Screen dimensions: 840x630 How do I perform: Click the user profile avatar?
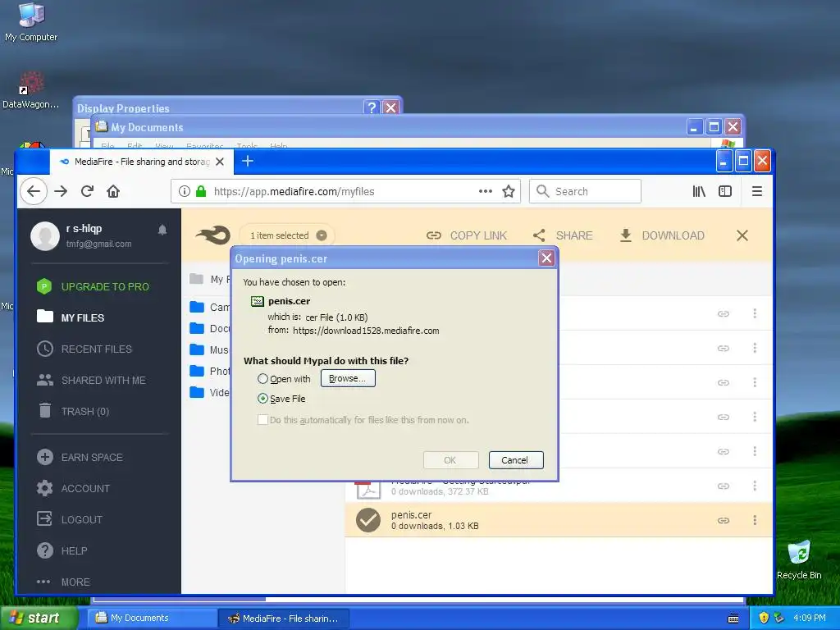pos(45,235)
